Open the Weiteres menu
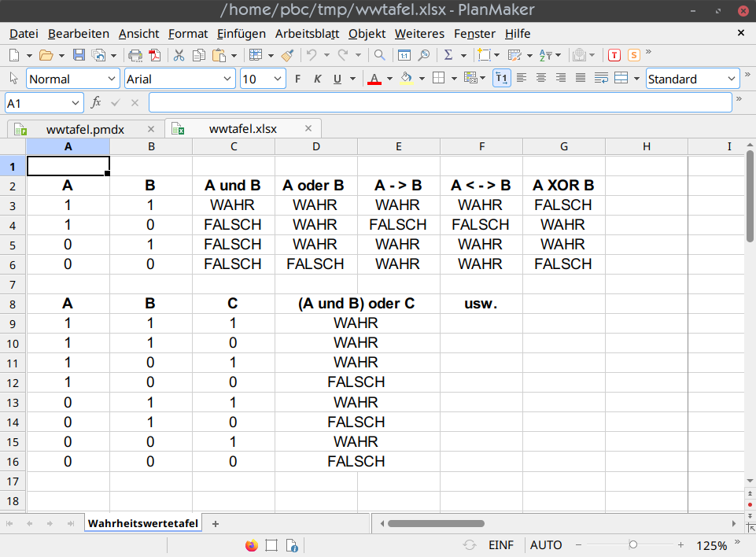This screenshot has width=756, height=557. [x=419, y=34]
